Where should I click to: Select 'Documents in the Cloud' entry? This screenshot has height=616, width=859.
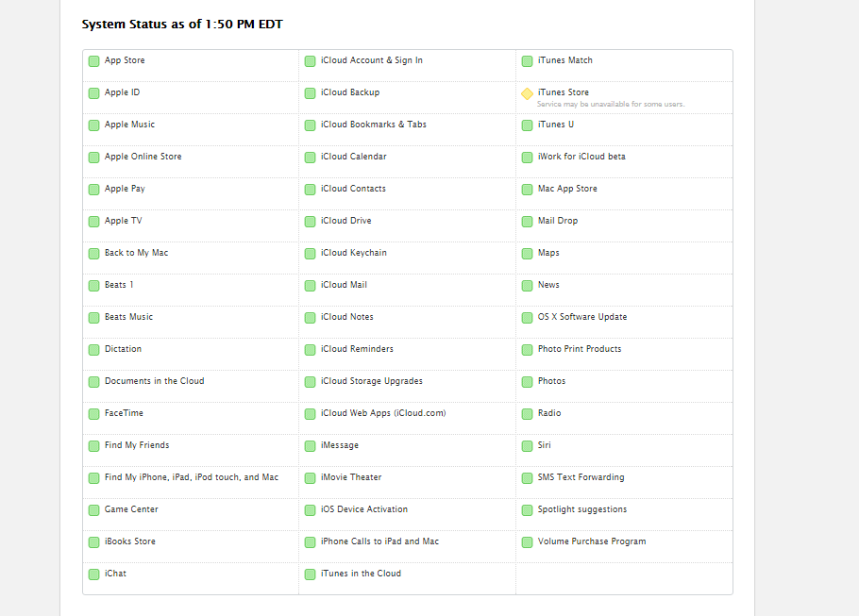pos(155,380)
